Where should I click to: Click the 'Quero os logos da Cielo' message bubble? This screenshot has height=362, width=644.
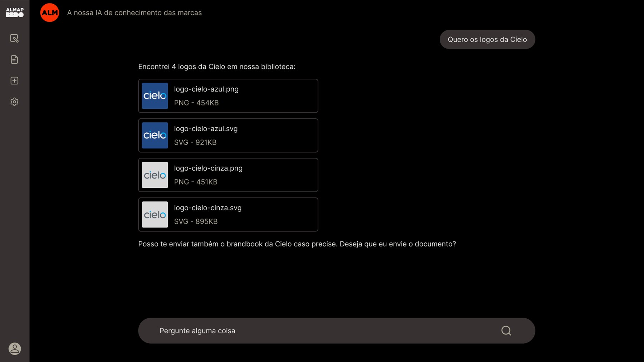[x=487, y=39]
